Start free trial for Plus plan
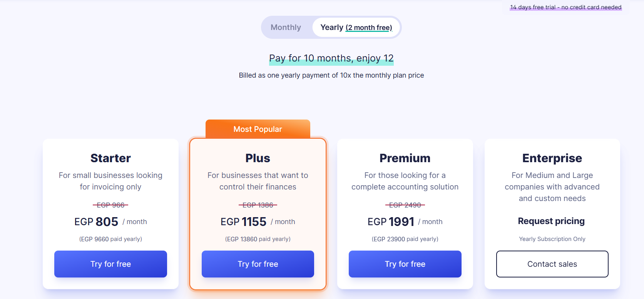The height and width of the screenshot is (299, 644). coord(258,264)
